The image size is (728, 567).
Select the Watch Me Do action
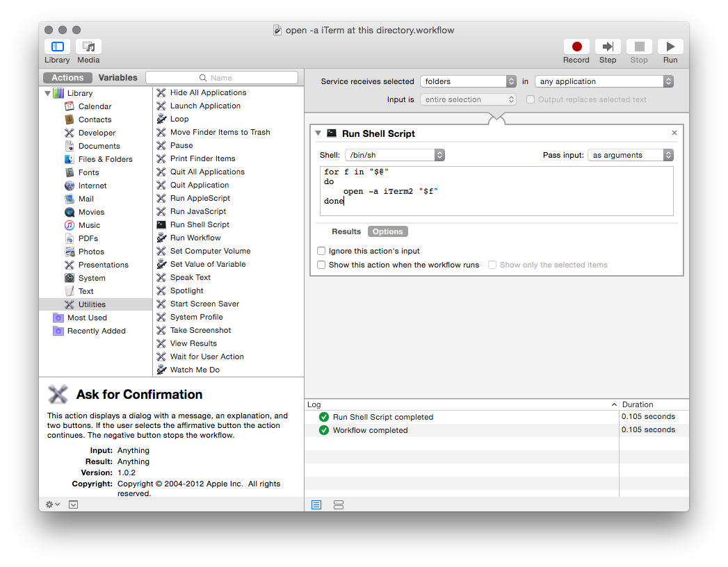(x=195, y=370)
